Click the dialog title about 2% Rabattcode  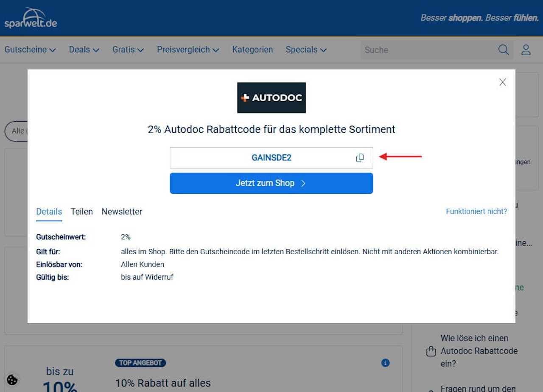(x=271, y=129)
